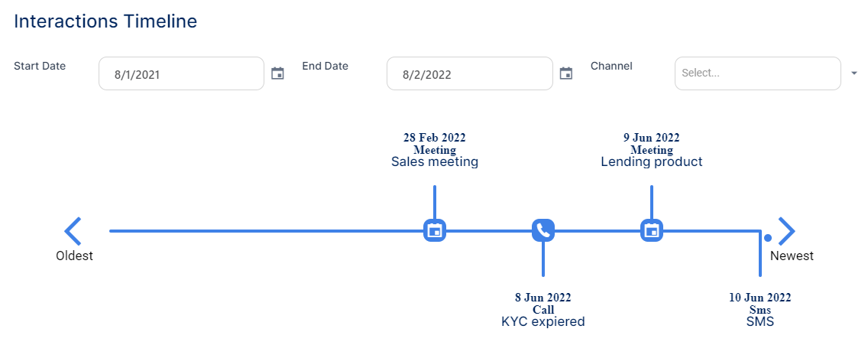Click the KYC expiered call label

(x=542, y=322)
